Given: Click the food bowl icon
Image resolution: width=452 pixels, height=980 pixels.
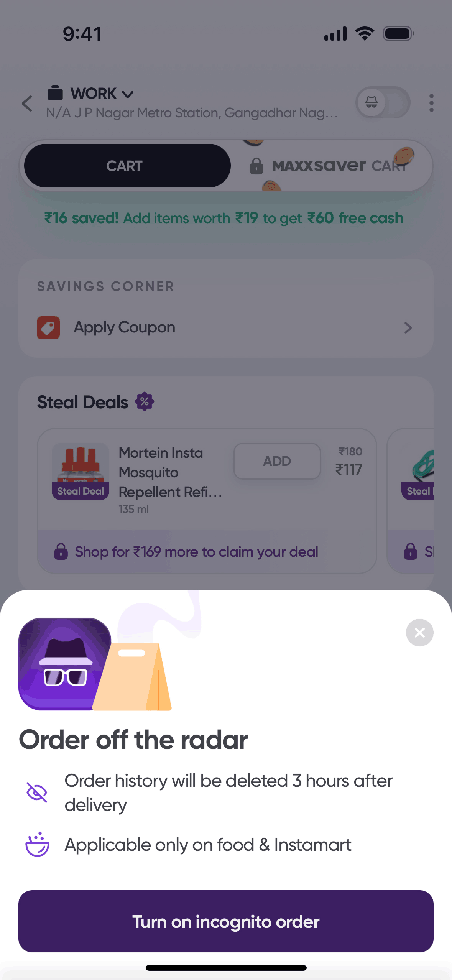Looking at the screenshot, I should [x=37, y=844].
